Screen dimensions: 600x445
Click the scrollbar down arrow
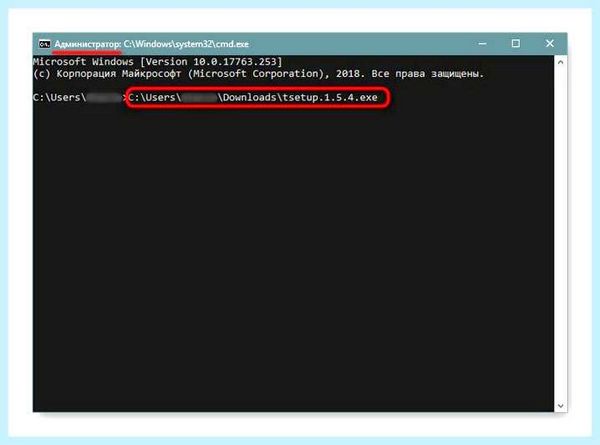click(561, 406)
